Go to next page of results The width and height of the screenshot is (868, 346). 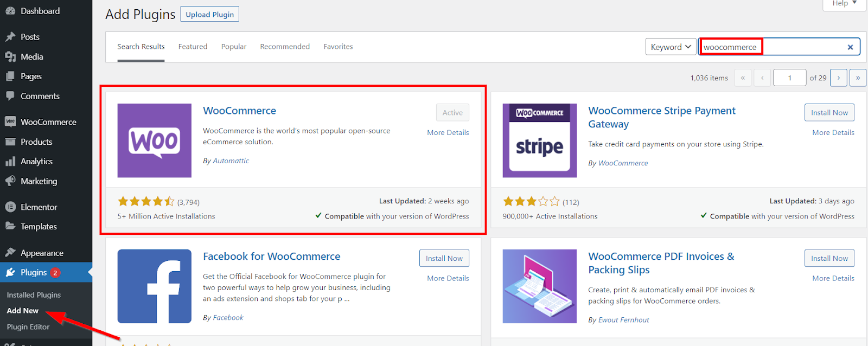click(x=839, y=78)
